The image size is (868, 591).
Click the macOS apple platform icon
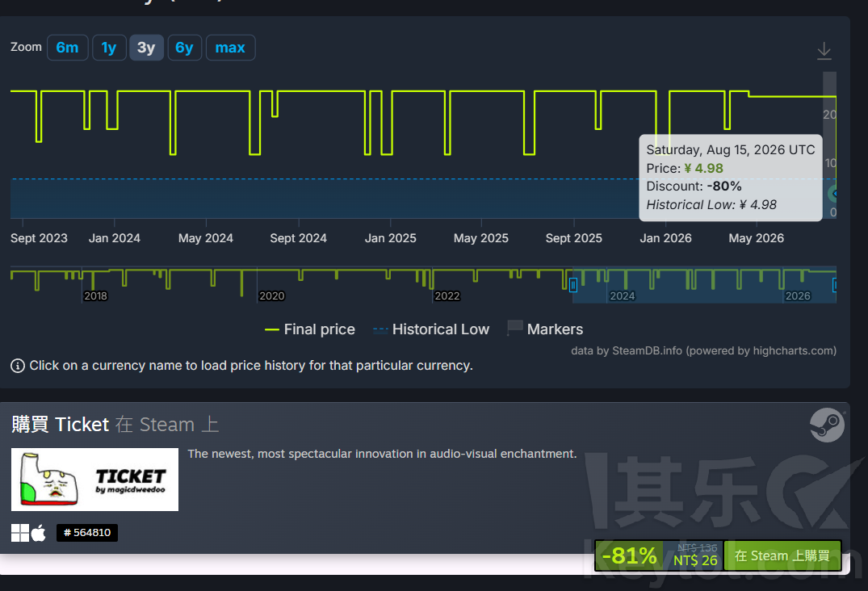39,533
